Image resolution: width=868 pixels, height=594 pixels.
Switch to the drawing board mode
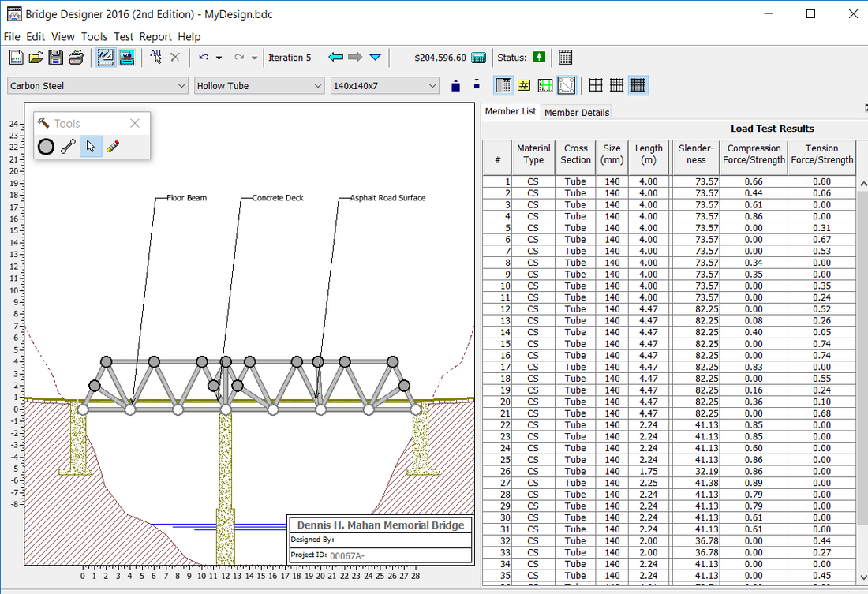(x=106, y=57)
